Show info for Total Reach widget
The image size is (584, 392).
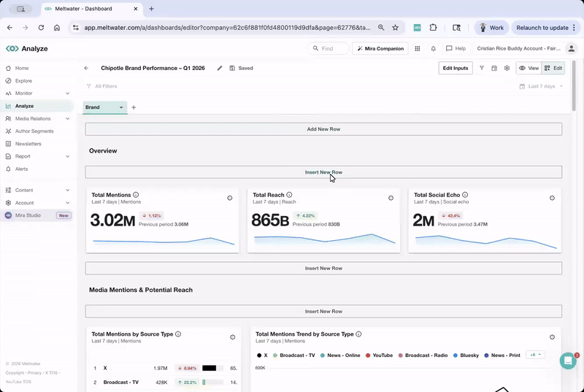[289, 195]
